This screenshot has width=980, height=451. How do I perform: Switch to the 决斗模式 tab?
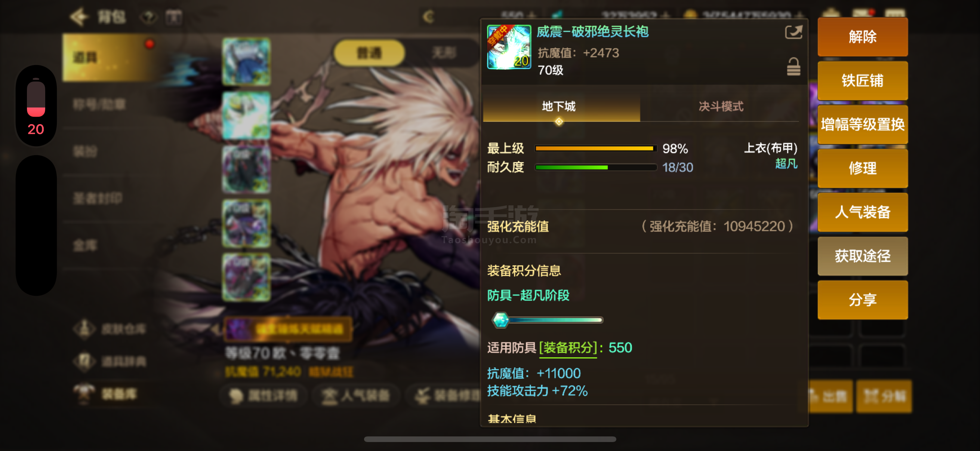(721, 107)
